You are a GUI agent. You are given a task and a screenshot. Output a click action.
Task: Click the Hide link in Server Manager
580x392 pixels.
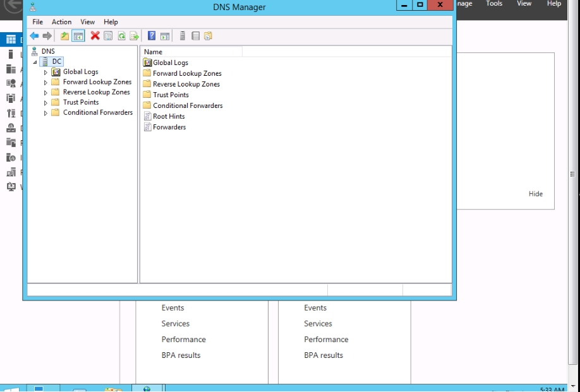(x=535, y=194)
